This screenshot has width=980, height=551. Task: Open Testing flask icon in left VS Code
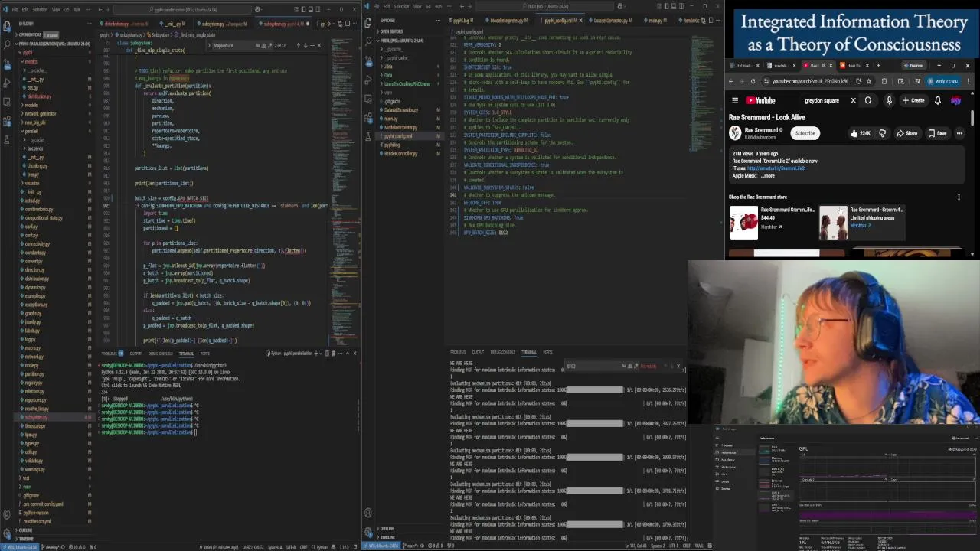tap(7, 139)
